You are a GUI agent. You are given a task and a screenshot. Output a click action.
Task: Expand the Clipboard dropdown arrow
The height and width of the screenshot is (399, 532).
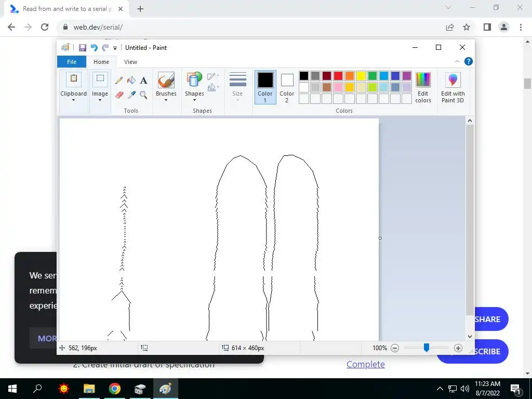(x=74, y=100)
